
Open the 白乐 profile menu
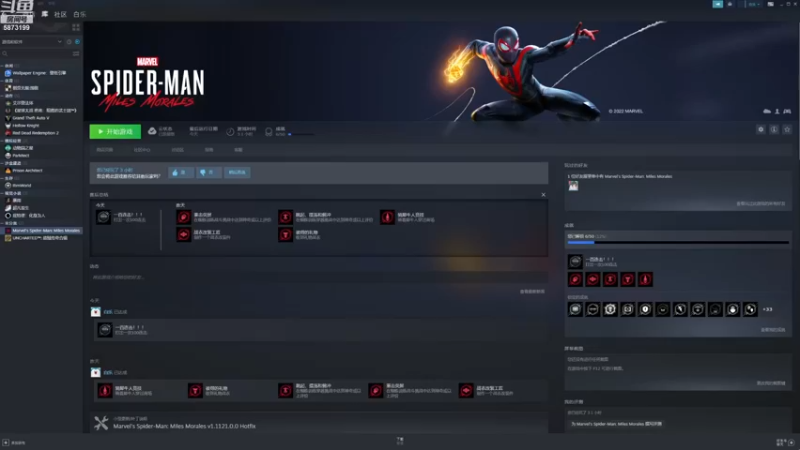[x=80, y=14]
